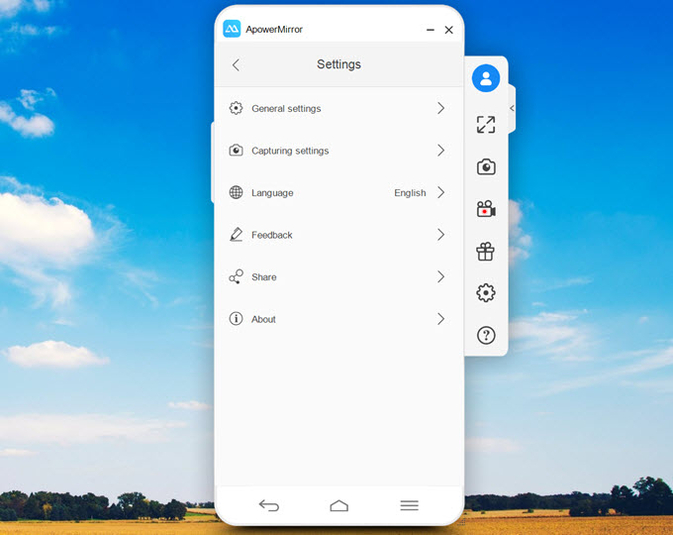This screenshot has width=673, height=535.
Task: Open the gift box icon
Action: [485, 251]
